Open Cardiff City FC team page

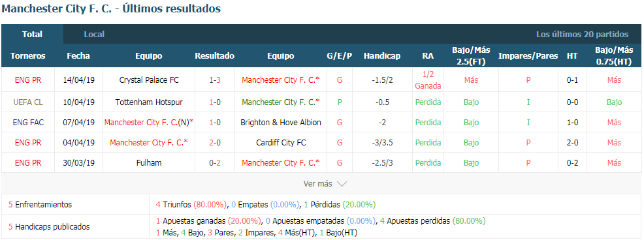[x=281, y=142]
